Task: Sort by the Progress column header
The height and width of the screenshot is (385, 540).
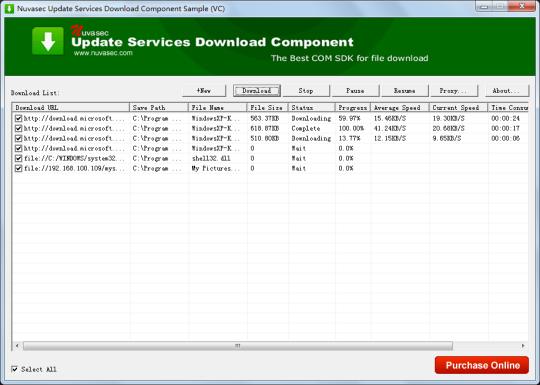Action: [x=353, y=108]
